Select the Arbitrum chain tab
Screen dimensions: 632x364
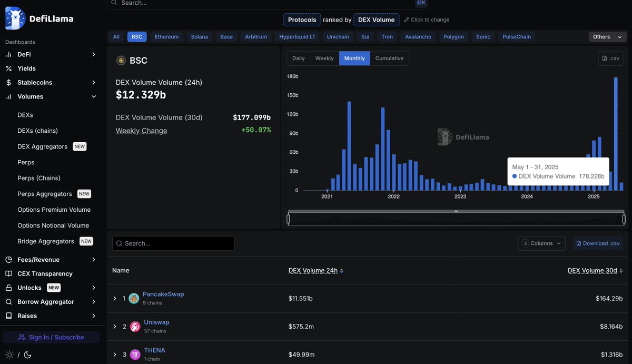256,37
